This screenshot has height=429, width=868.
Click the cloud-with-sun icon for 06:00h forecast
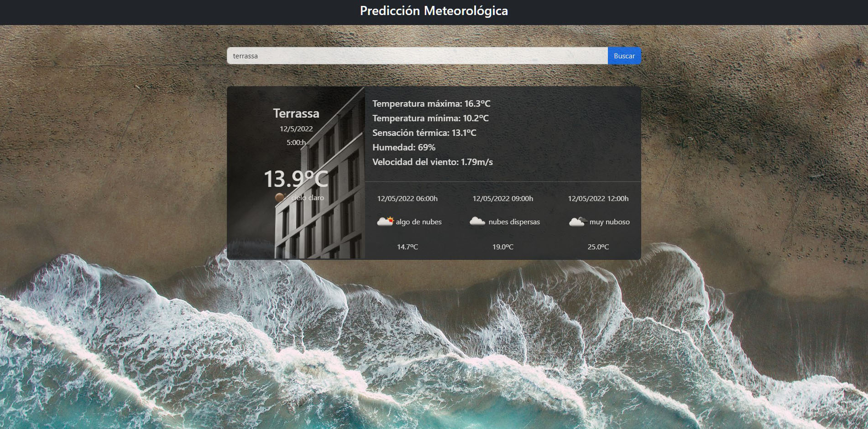pos(385,222)
